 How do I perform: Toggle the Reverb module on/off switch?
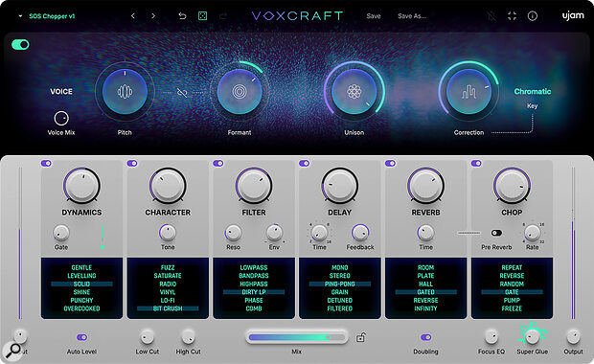[390, 163]
